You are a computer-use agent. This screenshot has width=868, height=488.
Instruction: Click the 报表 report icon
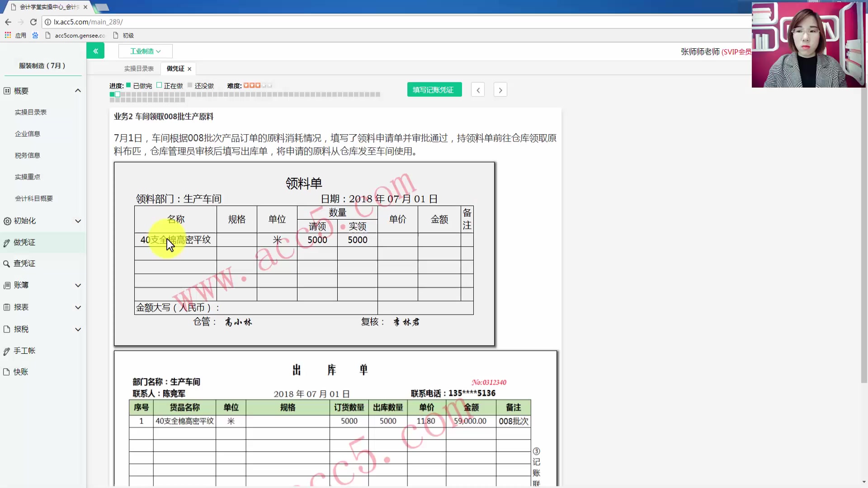click(x=7, y=307)
